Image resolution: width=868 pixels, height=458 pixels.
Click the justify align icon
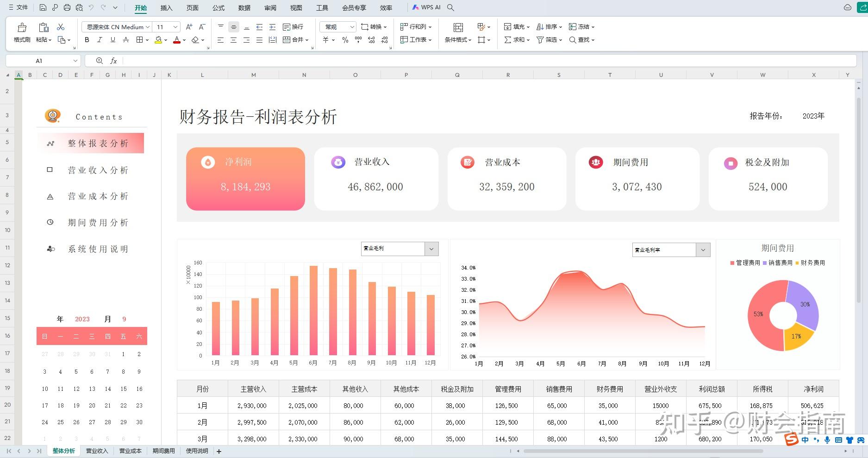click(259, 40)
